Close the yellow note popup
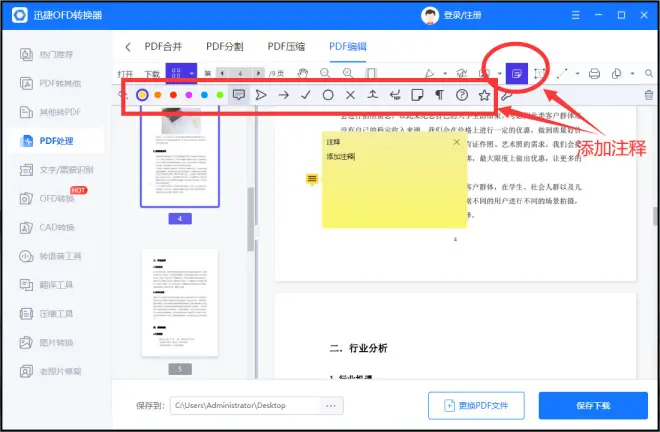The width and height of the screenshot is (660, 432). pyautogui.click(x=457, y=142)
